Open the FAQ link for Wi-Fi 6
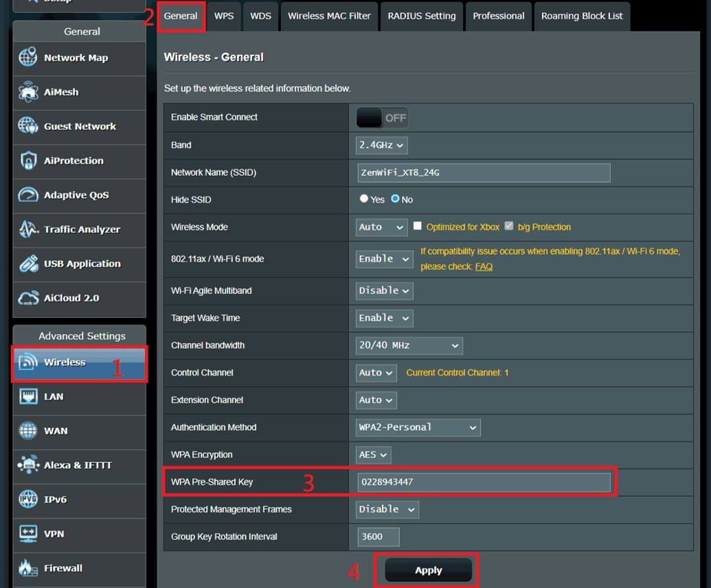This screenshot has width=711, height=588. (484, 267)
